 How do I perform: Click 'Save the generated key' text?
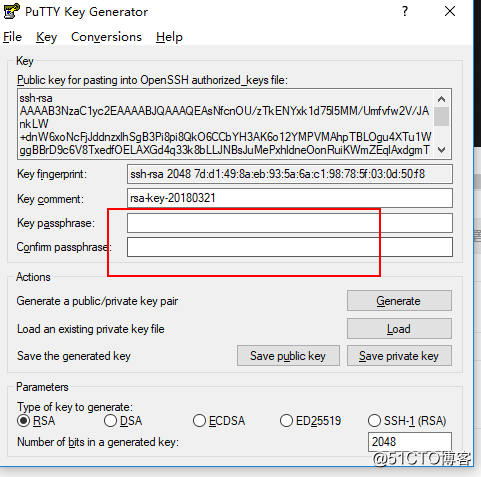(74, 356)
